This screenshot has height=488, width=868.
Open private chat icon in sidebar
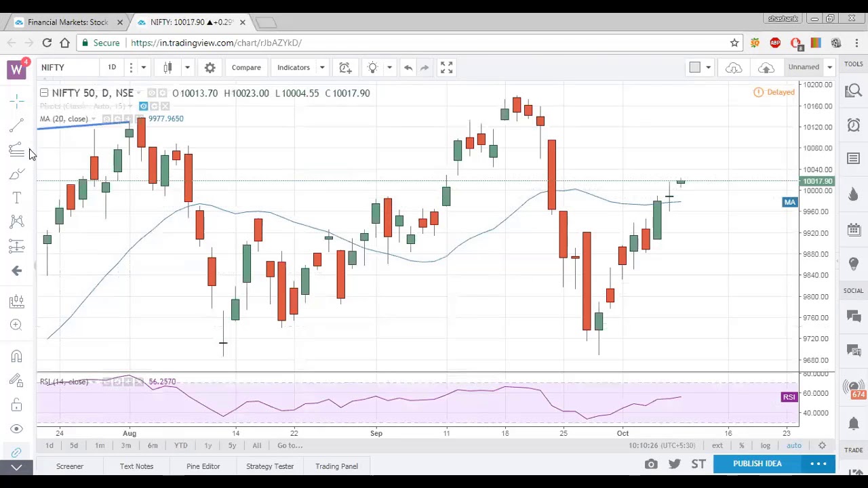pos(853,350)
